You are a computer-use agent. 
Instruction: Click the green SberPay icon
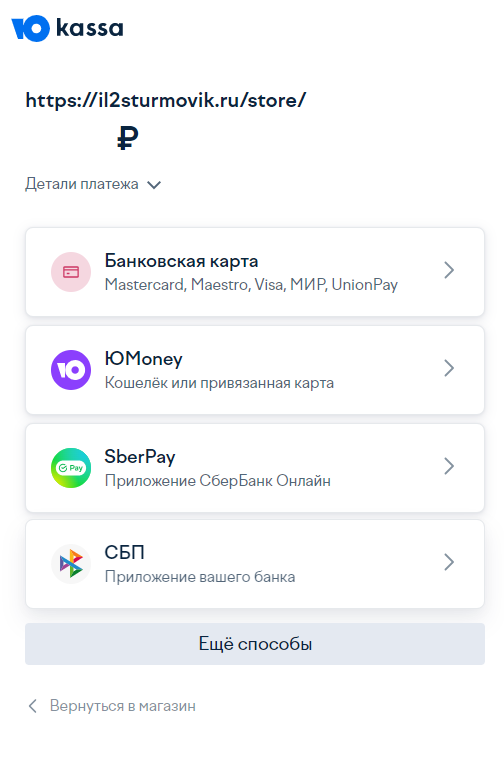[71, 468]
